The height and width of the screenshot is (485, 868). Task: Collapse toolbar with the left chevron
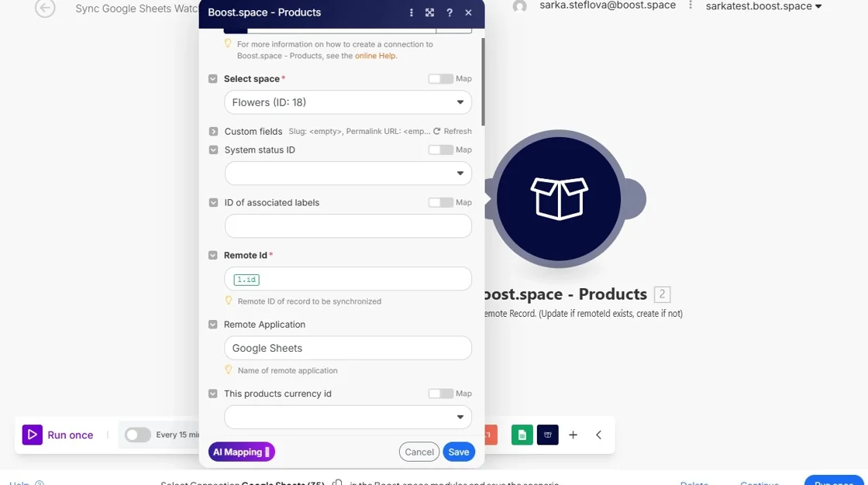pos(598,435)
